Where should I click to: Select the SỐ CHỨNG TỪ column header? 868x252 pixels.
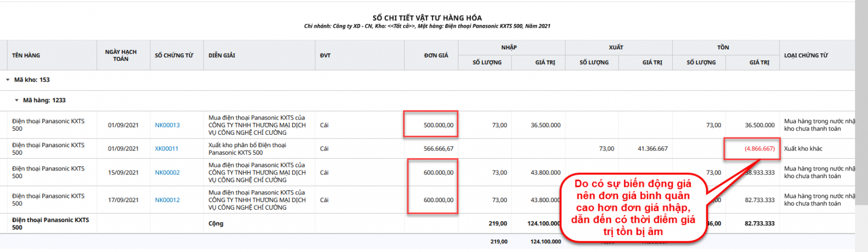pos(174,55)
